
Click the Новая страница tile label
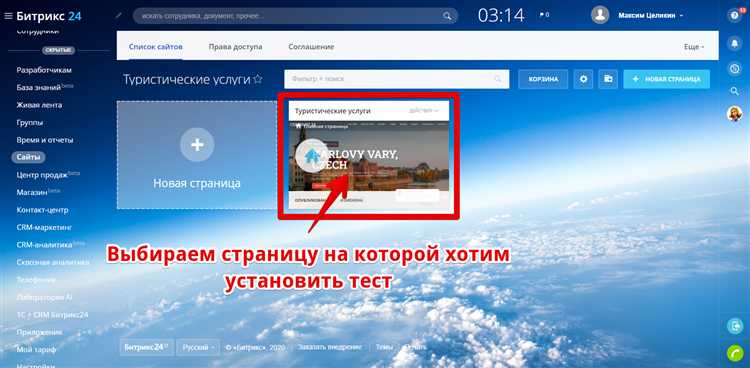(197, 183)
